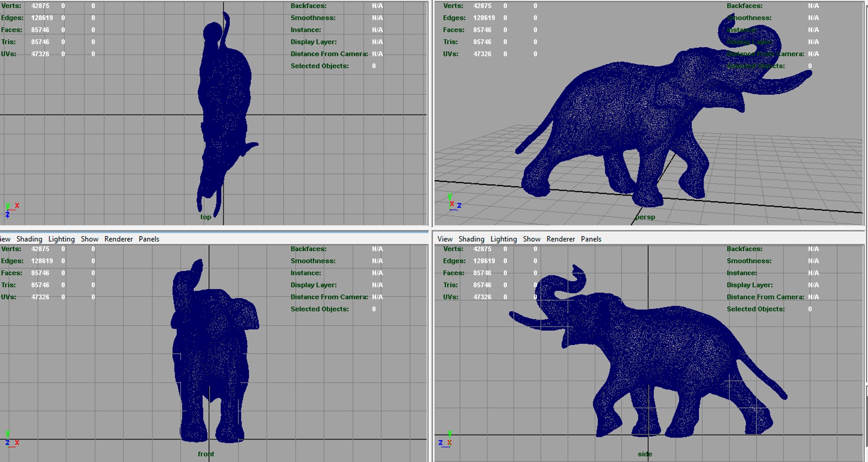Open Renderer menu in front view panel

[118, 239]
